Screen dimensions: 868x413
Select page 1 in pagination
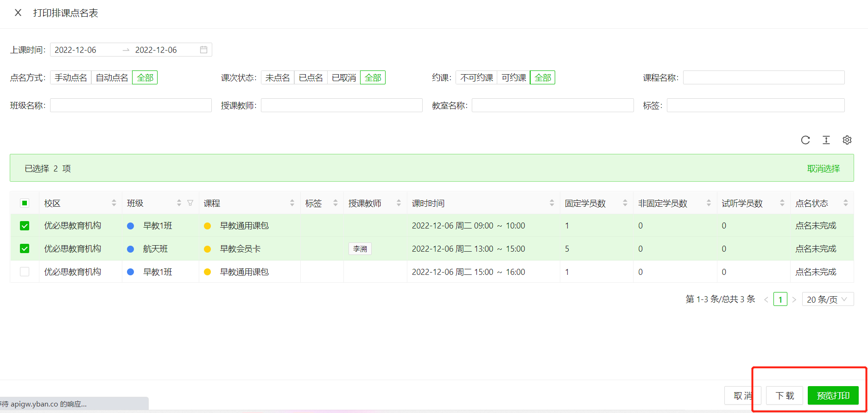click(780, 299)
